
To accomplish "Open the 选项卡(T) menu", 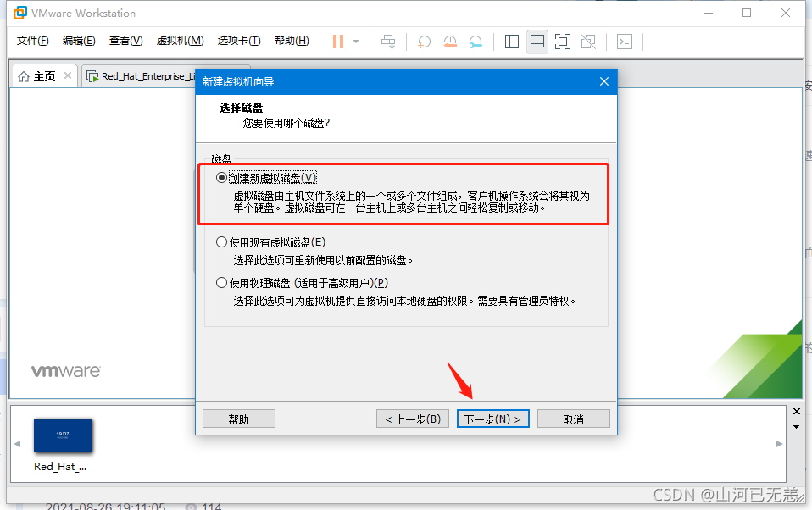I will [239, 41].
